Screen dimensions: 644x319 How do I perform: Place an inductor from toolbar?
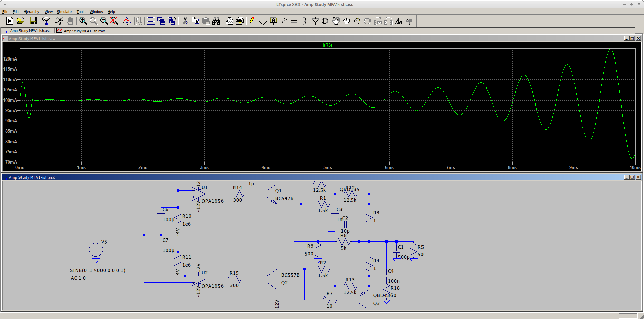pos(305,21)
